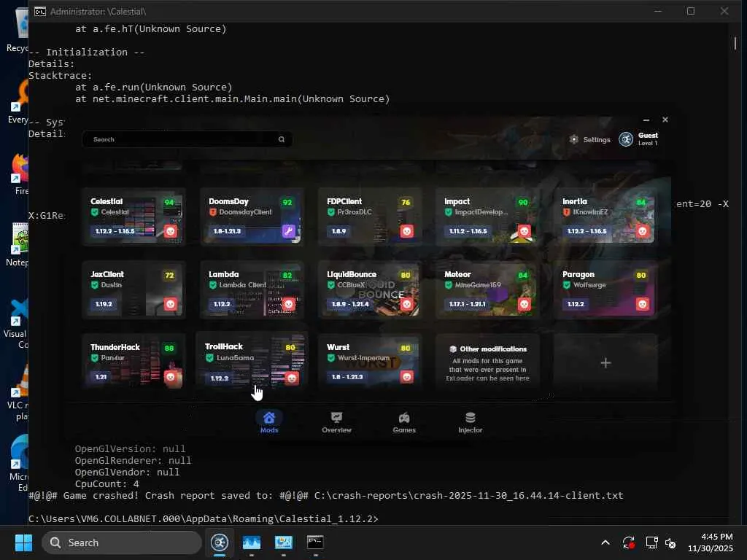Click the search magnifier icon in ExLoader
The width and height of the screenshot is (747, 560).
click(282, 139)
